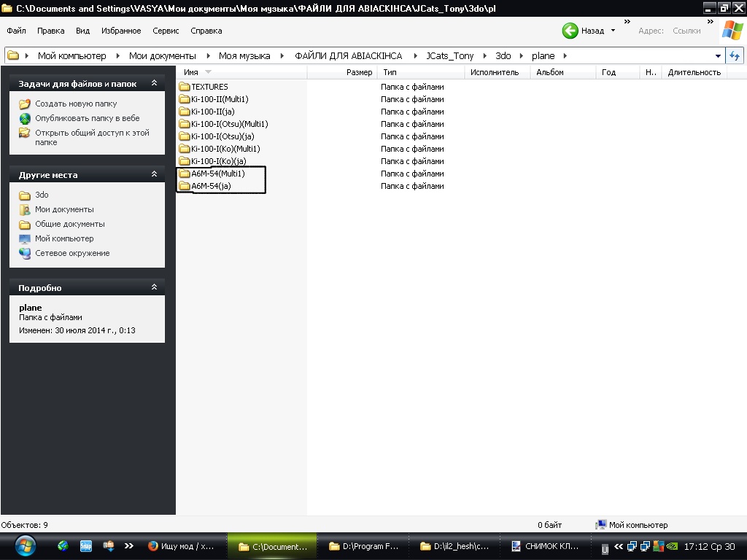The width and height of the screenshot is (747, 560).
Task: Show hidden tray icons chevron
Action: 619,546
